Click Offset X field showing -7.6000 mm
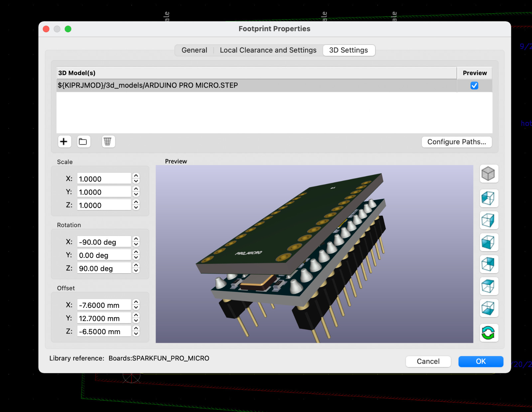This screenshot has height=412, width=532. [x=104, y=305]
